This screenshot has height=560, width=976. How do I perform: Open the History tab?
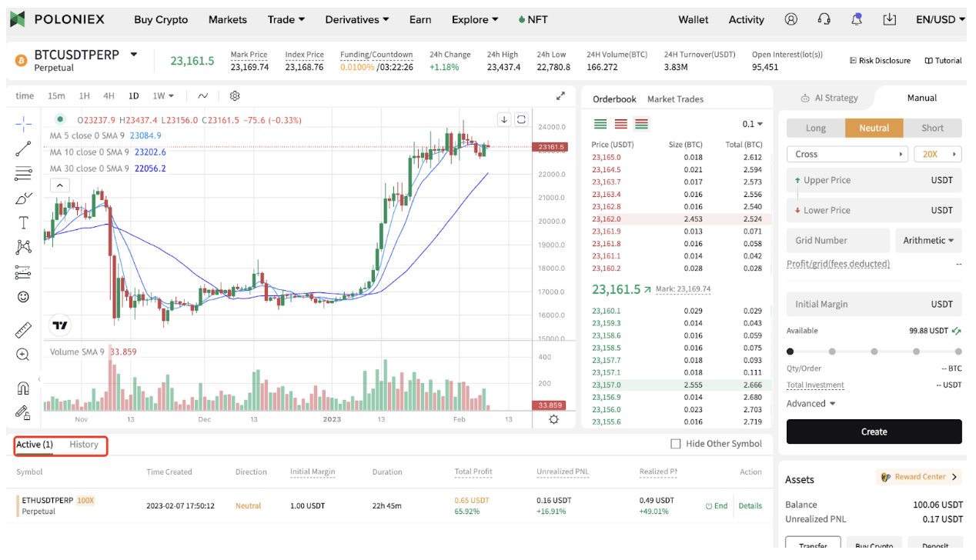[84, 445]
